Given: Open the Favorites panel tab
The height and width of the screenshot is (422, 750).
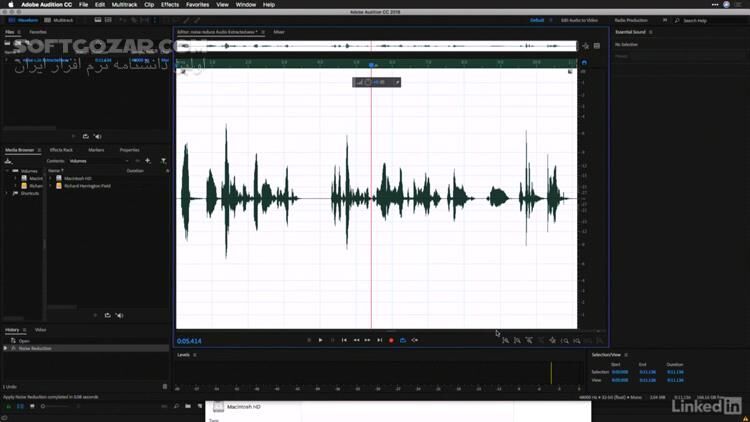Looking at the screenshot, I should [38, 32].
